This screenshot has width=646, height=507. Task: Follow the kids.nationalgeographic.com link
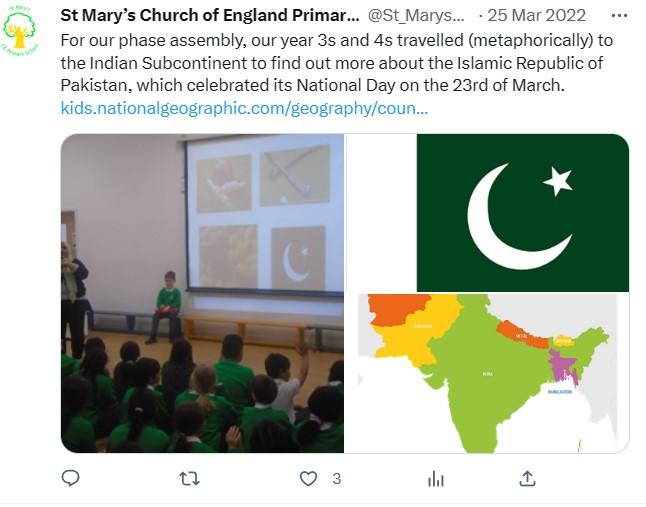[x=244, y=107]
